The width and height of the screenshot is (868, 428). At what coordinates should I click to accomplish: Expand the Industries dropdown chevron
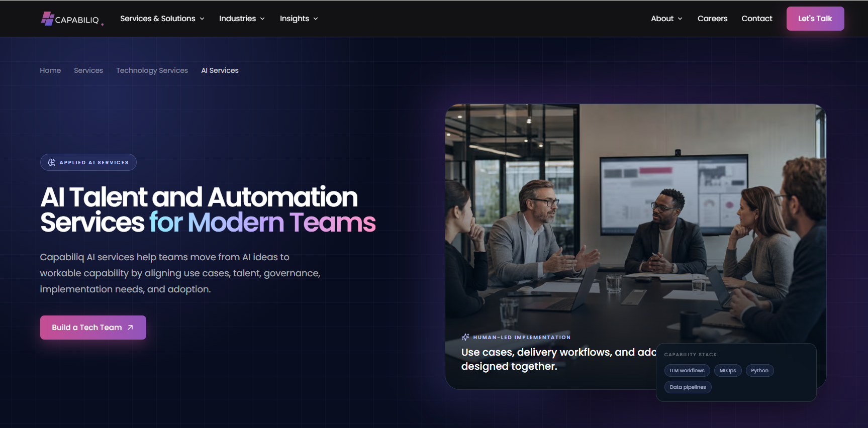pos(262,19)
